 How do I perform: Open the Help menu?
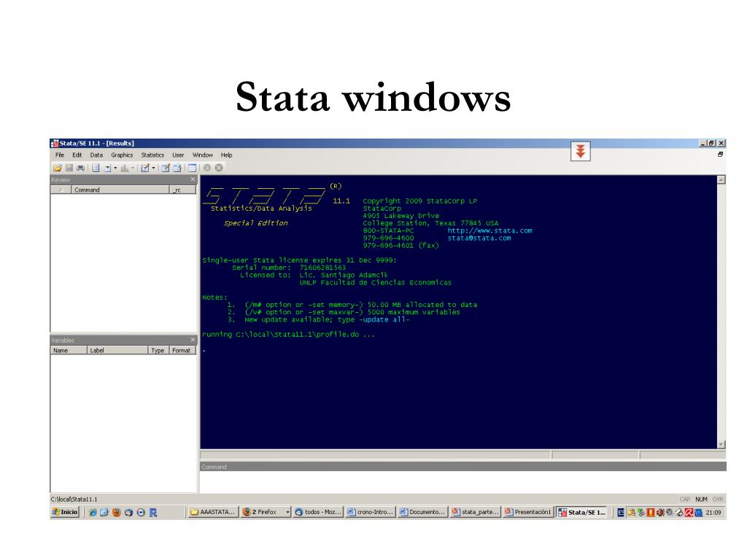[x=226, y=155]
